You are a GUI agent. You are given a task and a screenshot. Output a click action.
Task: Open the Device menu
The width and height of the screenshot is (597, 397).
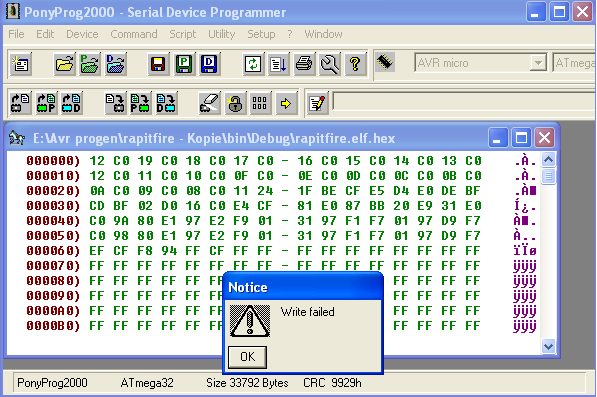pyautogui.click(x=82, y=34)
